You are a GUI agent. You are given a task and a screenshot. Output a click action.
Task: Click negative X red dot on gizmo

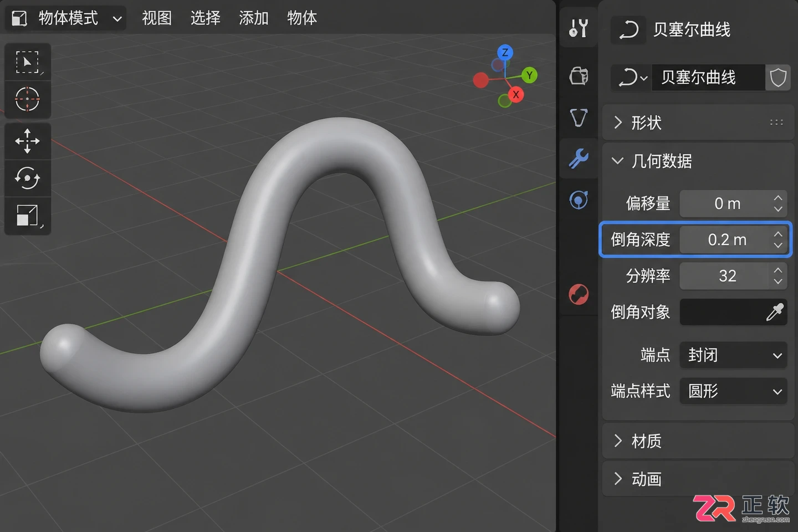point(480,80)
